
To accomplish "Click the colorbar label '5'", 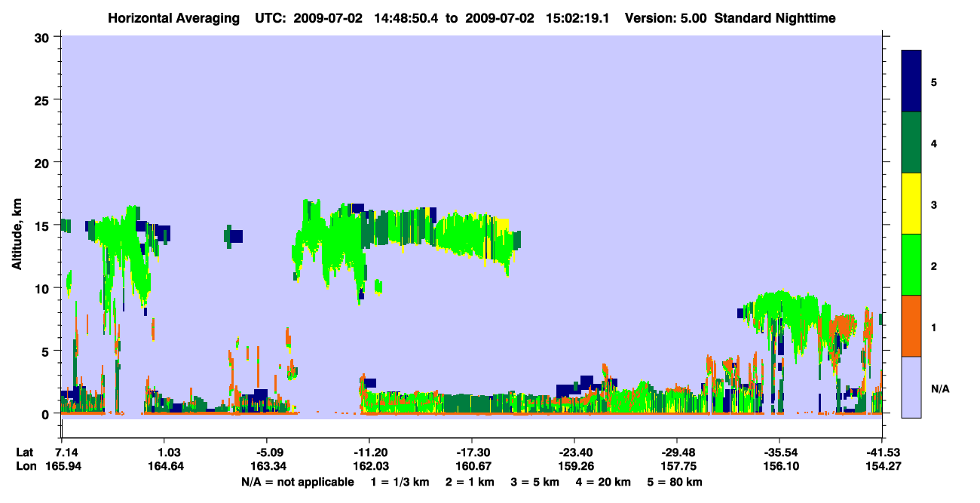I will pos(934,81).
